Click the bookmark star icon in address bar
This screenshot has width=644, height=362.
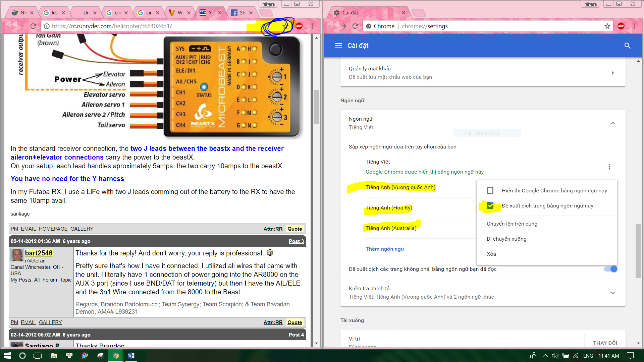tap(287, 25)
